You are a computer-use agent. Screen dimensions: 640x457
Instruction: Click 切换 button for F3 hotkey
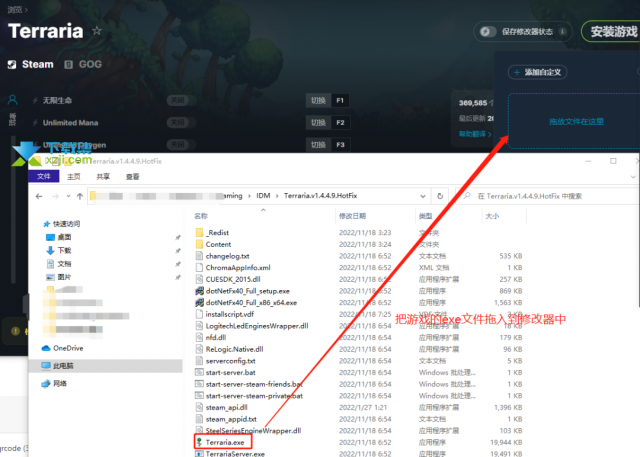(318, 144)
